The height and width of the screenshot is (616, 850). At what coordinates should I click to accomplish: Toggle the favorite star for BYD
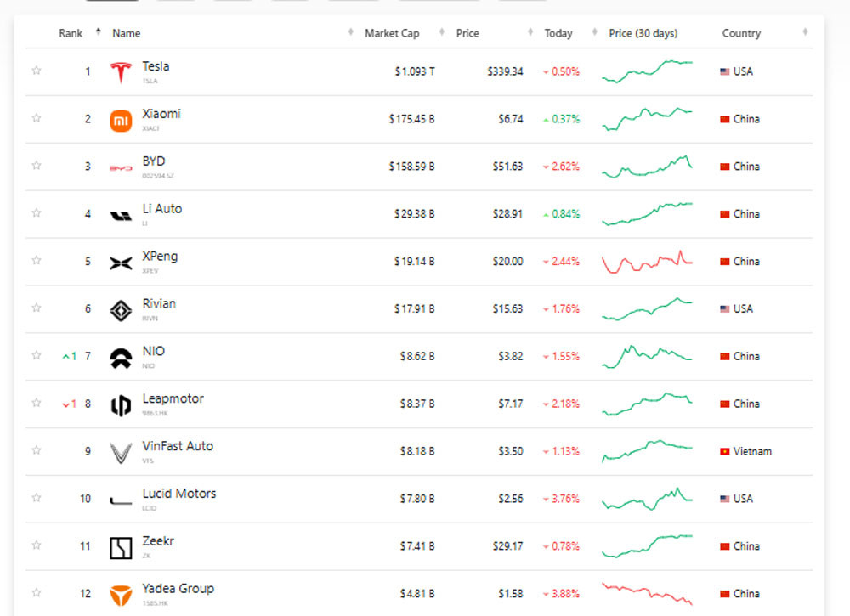37,167
